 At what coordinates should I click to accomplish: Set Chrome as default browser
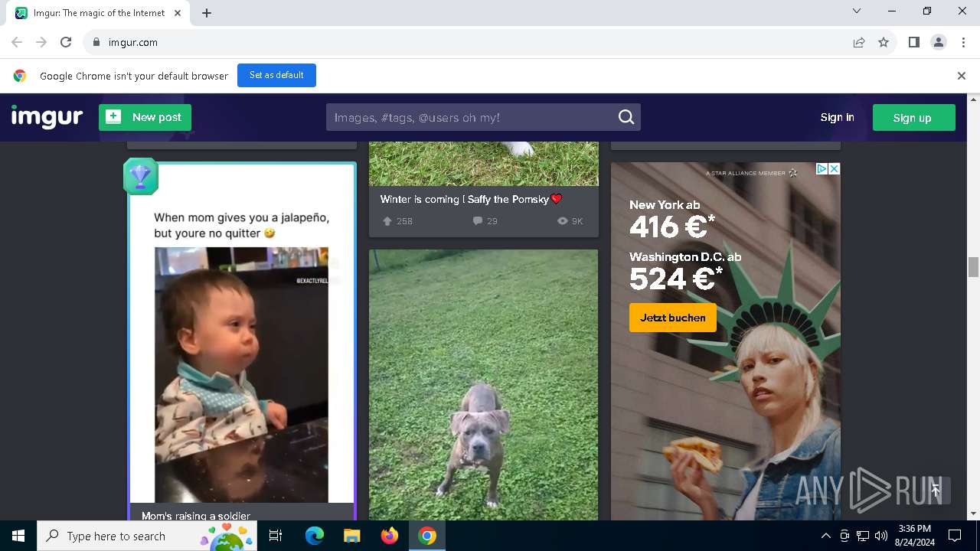click(x=276, y=75)
